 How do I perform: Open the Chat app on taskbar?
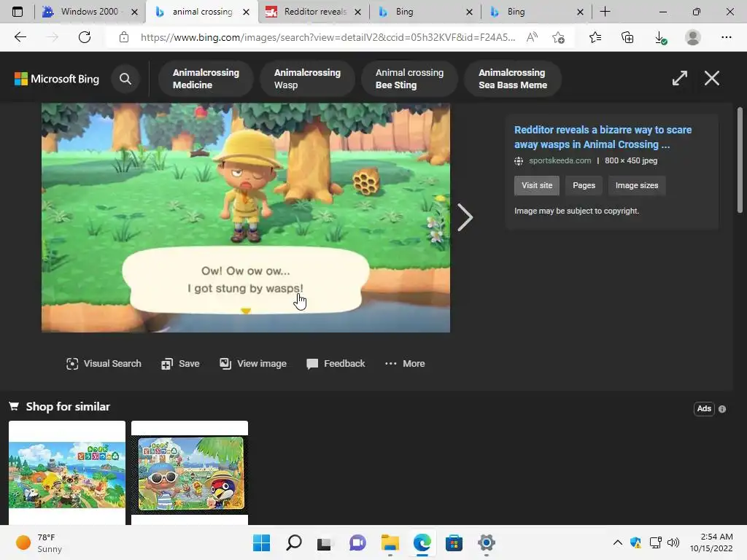[x=357, y=542]
